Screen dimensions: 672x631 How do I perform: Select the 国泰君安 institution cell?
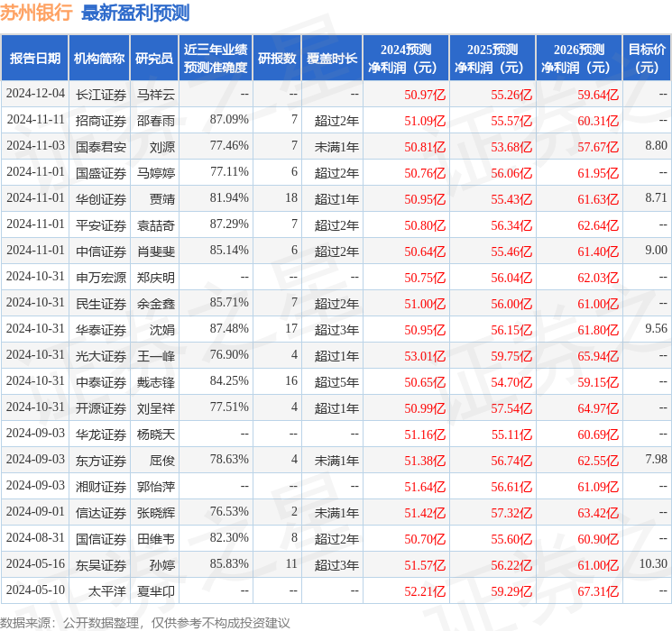(x=101, y=147)
